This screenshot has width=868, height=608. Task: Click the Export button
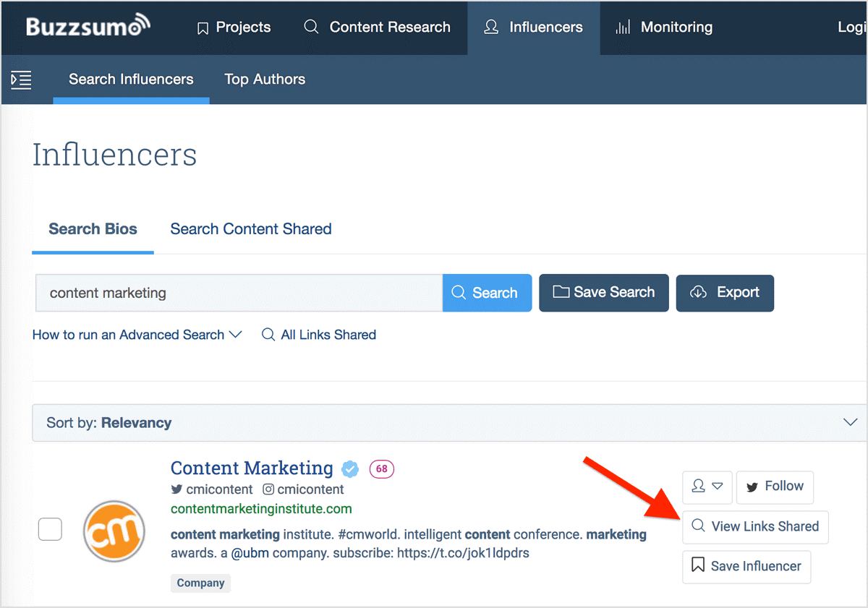coord(725,293)
